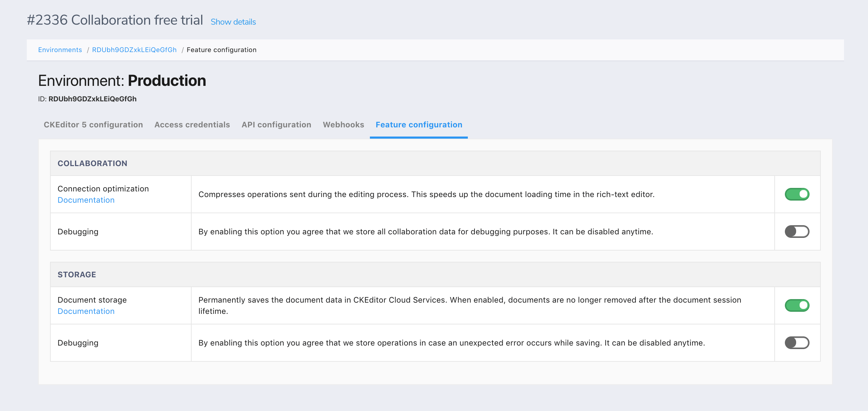Image resolution: width=868 pixels, height=411 pixels.
Task: Select the Feature configuration tab
Action: [418, 125]
